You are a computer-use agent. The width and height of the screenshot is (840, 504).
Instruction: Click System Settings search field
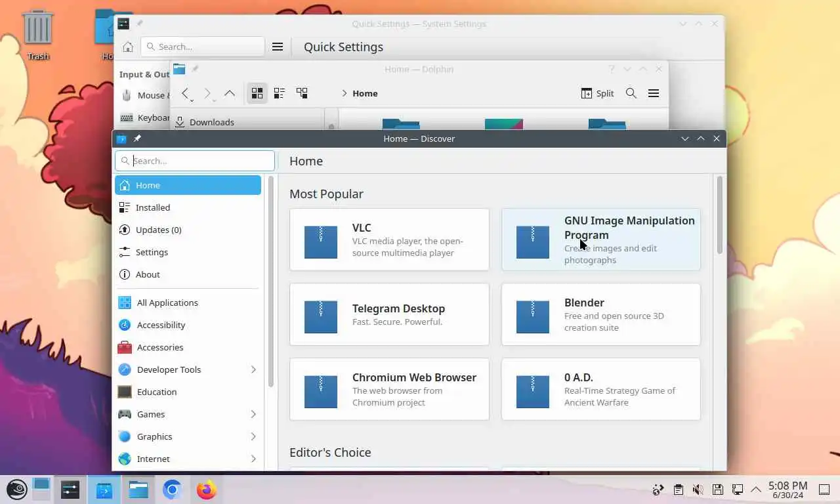[x=203, y=47]
